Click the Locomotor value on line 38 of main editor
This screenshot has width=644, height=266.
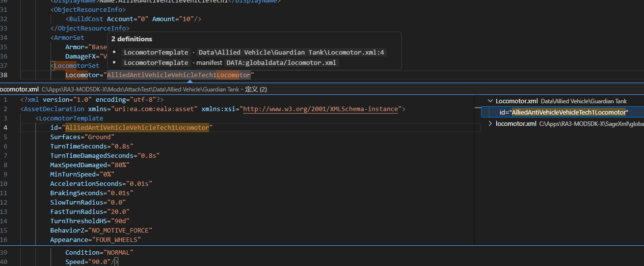tap(179, 75)
